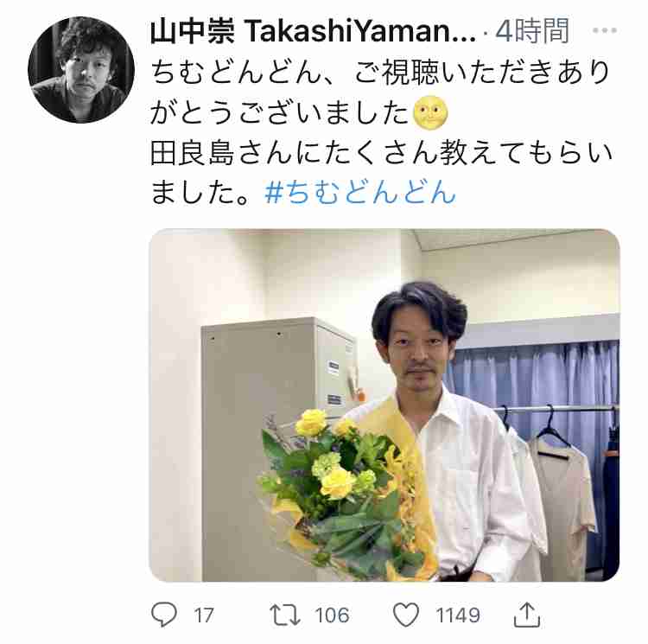Viewport: 648px width, 644px height.
Task: Click the like count 1149
Action: 458,615
